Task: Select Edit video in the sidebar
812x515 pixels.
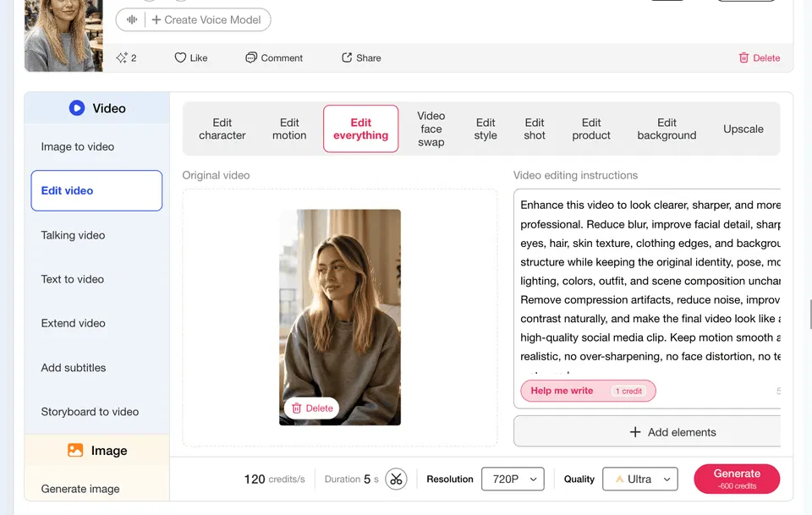Action: pos(96,190)
